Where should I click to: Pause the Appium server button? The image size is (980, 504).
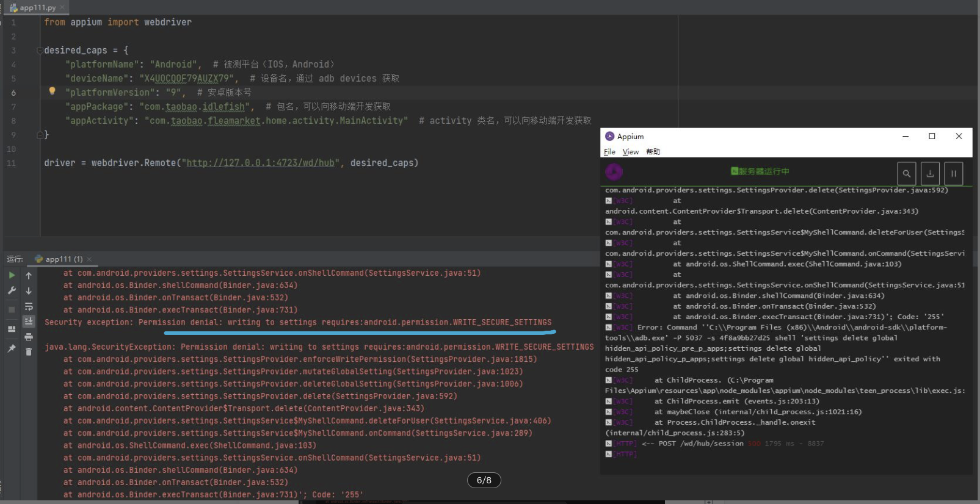tap(954, 173)
